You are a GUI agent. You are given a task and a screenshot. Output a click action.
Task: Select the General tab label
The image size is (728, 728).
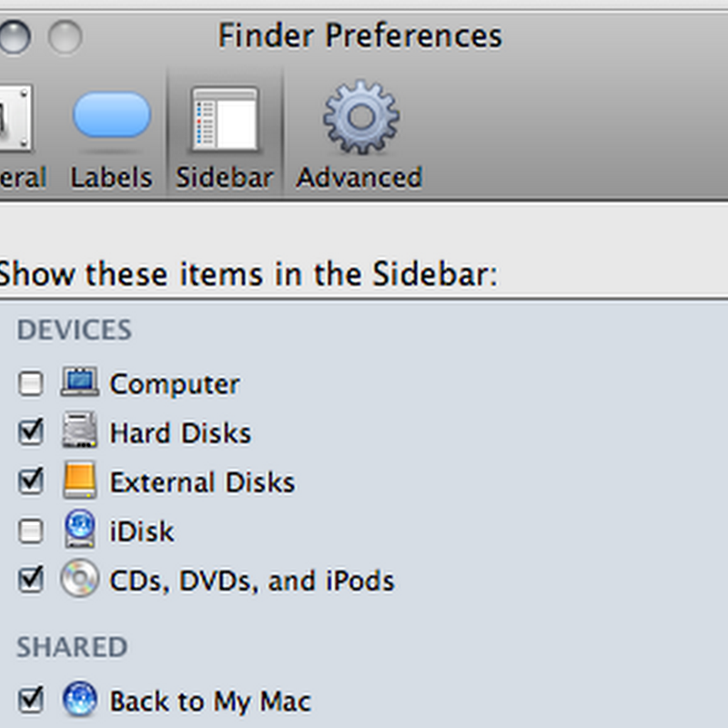click(22, 177)
